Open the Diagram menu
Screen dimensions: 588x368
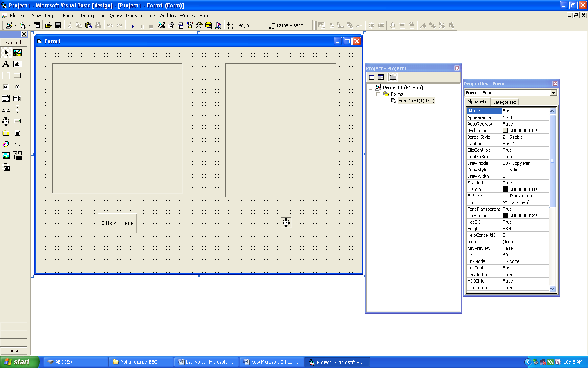point(134,16)
